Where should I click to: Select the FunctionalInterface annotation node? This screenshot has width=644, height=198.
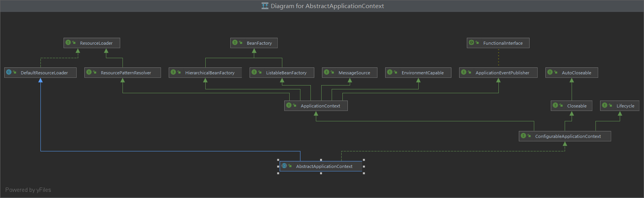498,43
